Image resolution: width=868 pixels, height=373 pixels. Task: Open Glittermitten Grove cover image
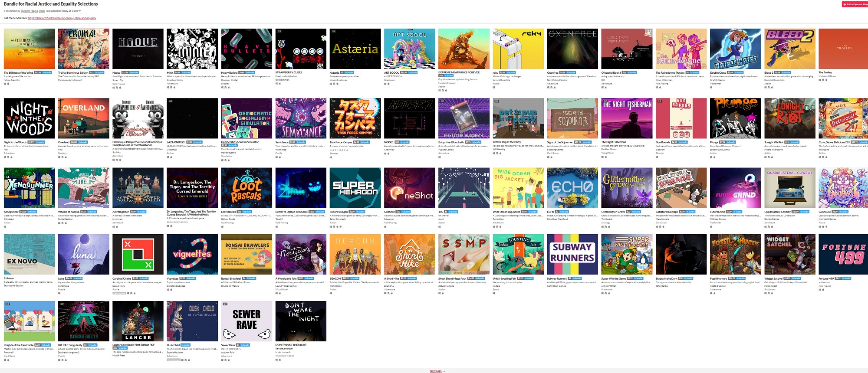click(627, 188)
